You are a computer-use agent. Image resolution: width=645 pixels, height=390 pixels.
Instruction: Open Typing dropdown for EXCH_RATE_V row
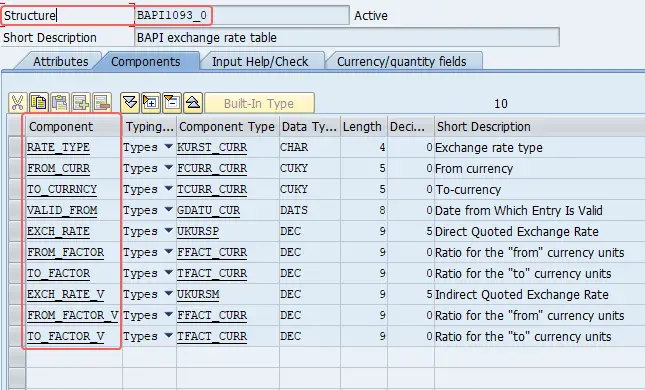(x=168, y=293)
